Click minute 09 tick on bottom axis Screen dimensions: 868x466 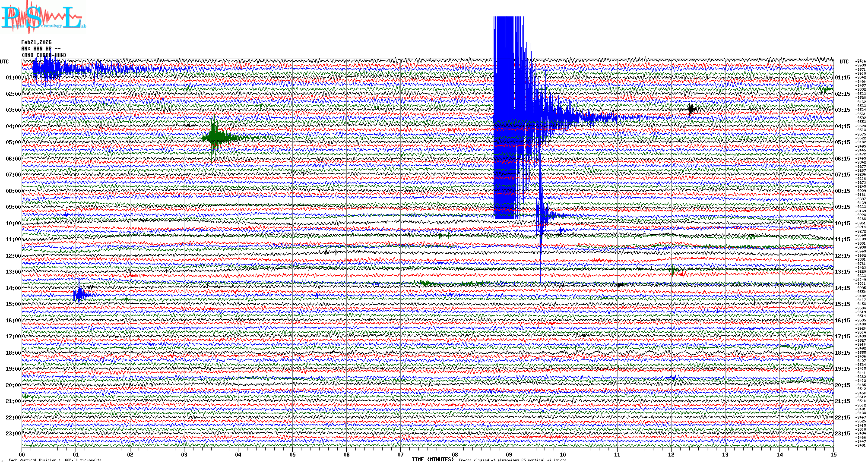click(509, 454)
